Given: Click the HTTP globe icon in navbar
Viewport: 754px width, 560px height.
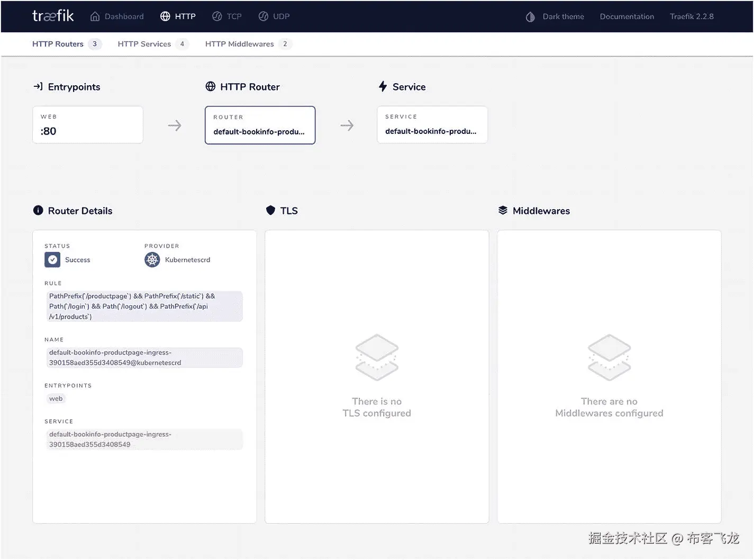Looking at the screenshot, I should pos(165,16).
